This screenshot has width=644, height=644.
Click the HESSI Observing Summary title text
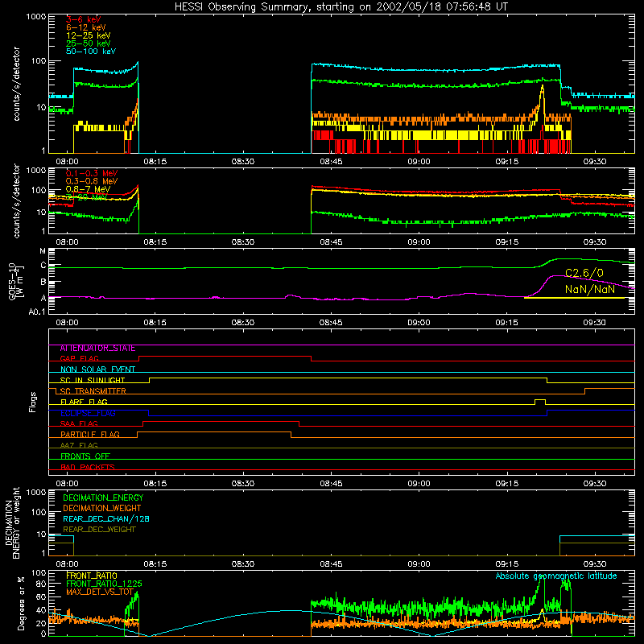pos(341,7)
